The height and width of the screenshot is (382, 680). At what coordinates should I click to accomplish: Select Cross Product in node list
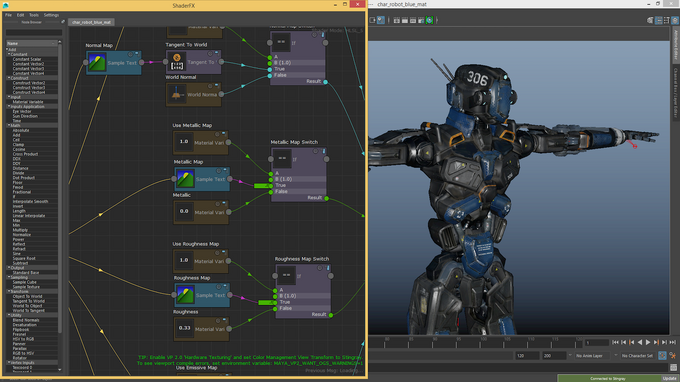pos(25,154)
